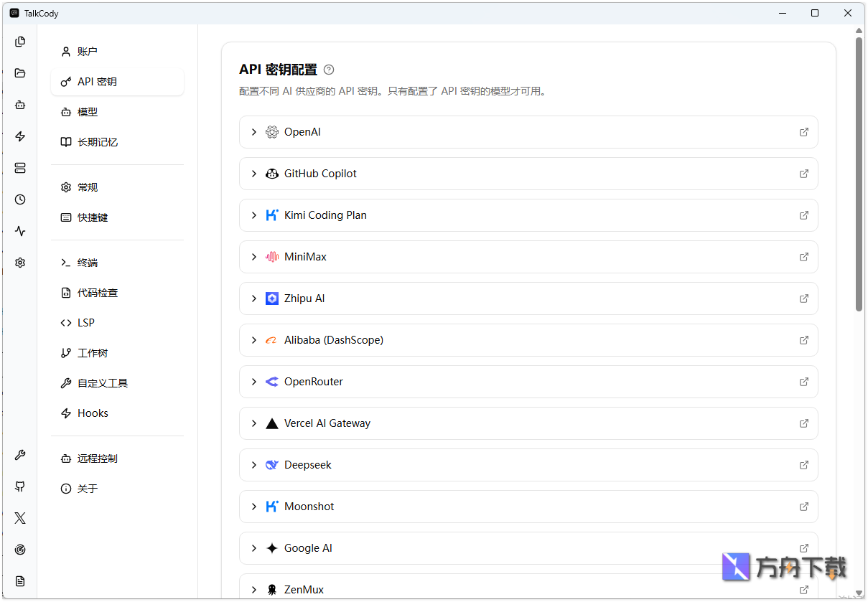This screenshot has height=602, width=868.
Task: Open Google AI external link icon
Action: (x=804, y=548)
